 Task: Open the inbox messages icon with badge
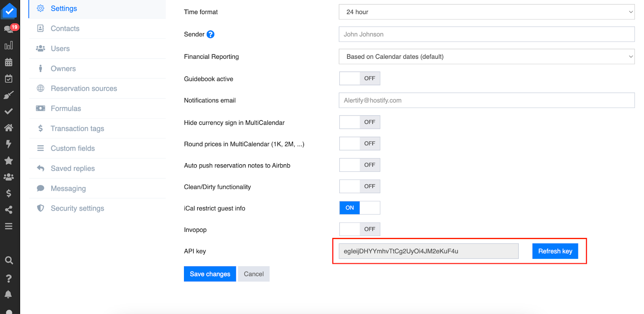(8, 29)
